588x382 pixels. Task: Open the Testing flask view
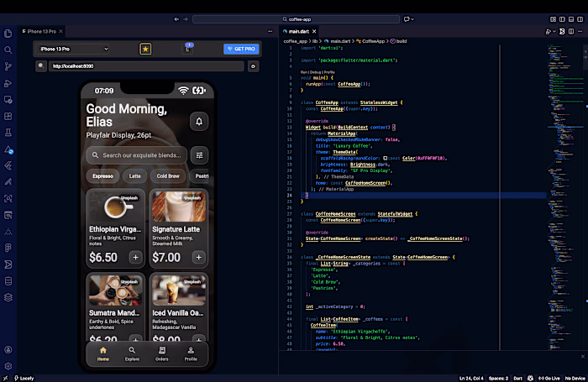pos(8,133)
